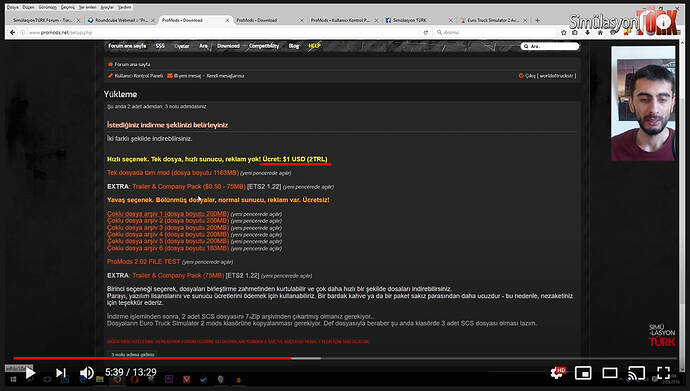
Task: Focus the forum search field 'Ara'
Action: (550, 46)
